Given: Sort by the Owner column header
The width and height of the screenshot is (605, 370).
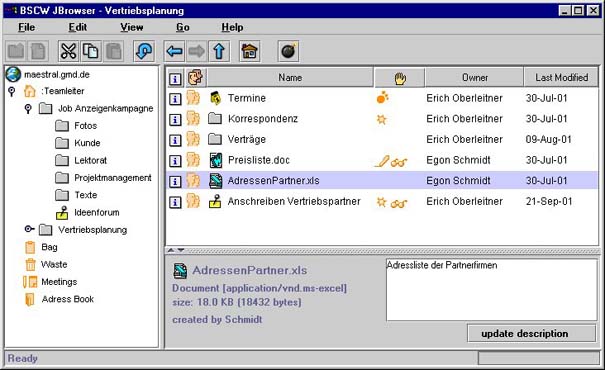Looking at the screenshot, I should tap(475, 78).
